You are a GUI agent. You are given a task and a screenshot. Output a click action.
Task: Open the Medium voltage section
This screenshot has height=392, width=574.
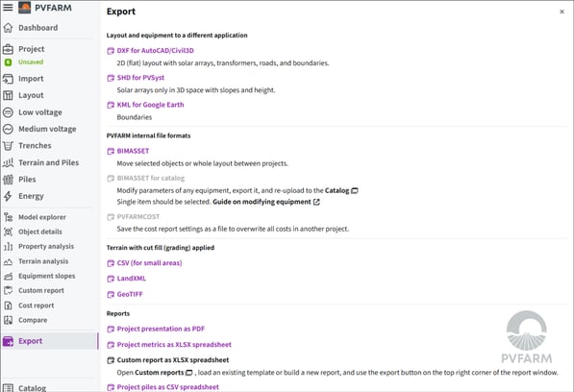coord(47,129)
